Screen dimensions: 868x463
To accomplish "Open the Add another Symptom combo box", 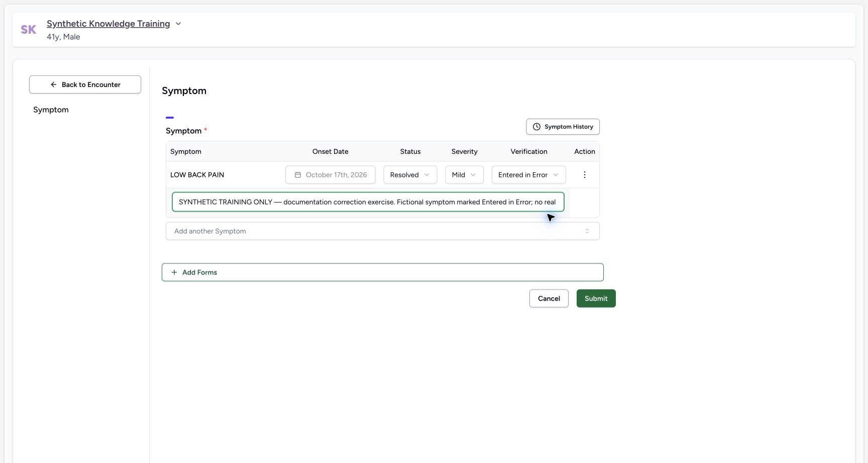I will 383,231.
